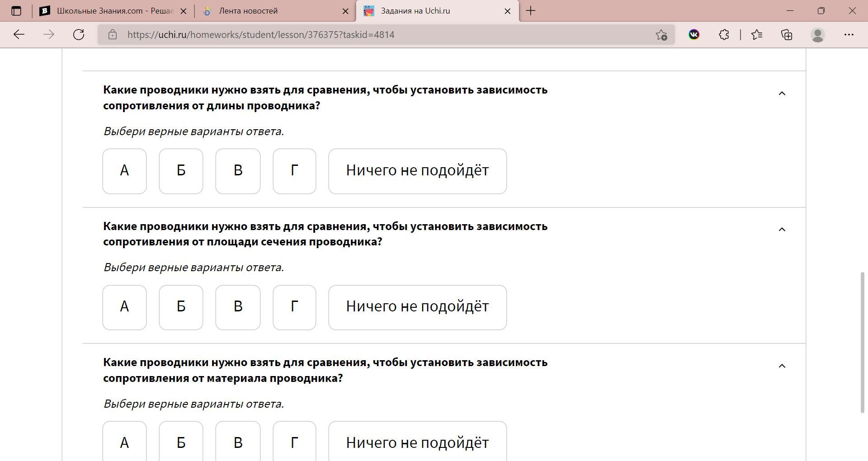Select answer Б for the length question
Viewport: 868px width, 461px height.
click(181, 171)
